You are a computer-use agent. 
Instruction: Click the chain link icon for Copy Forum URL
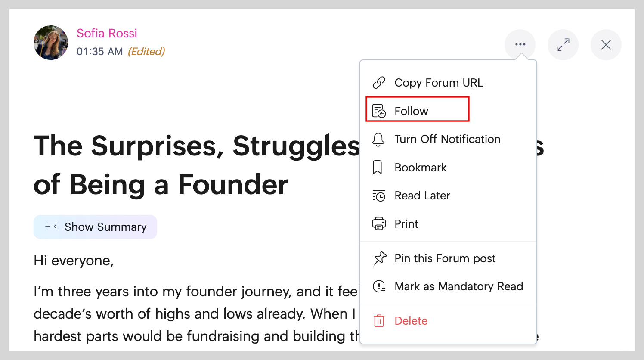[x=379, y=83]
